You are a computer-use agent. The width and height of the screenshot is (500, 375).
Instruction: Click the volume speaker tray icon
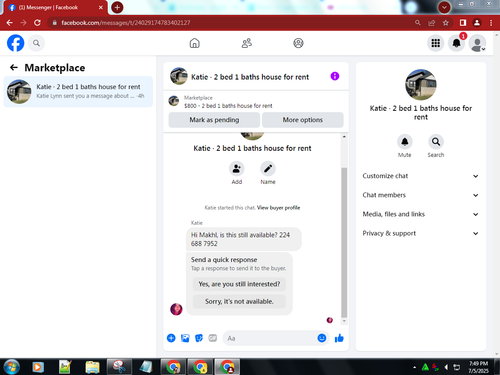pyautogui.click(x=446, y=367)
